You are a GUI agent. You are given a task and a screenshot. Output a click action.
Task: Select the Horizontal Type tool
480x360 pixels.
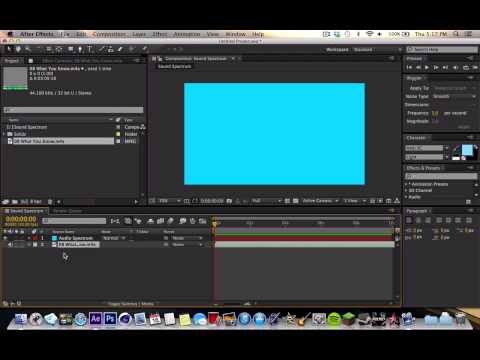click(x=90, y=49)
